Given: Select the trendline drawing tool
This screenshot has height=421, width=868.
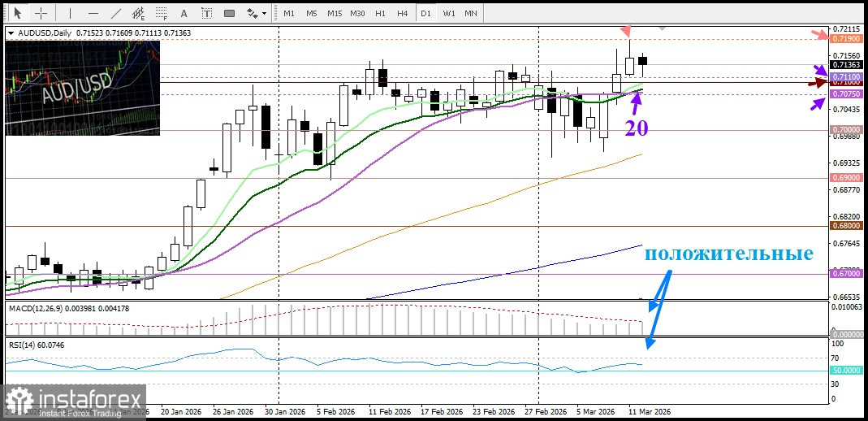Looking at the screenshot, I should tap(117, 13).
